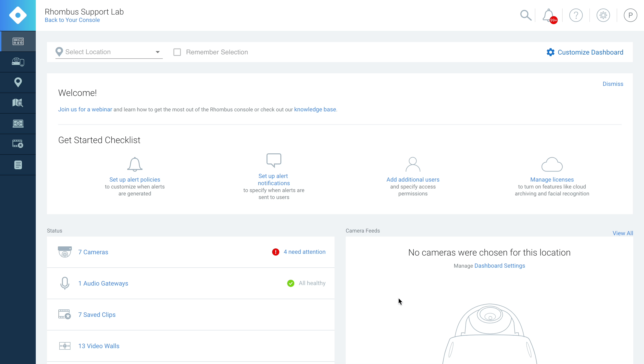Viewport: 644px width, 364px height.
Task: Open the 7 Cameras status link
Action: [93, 252]
